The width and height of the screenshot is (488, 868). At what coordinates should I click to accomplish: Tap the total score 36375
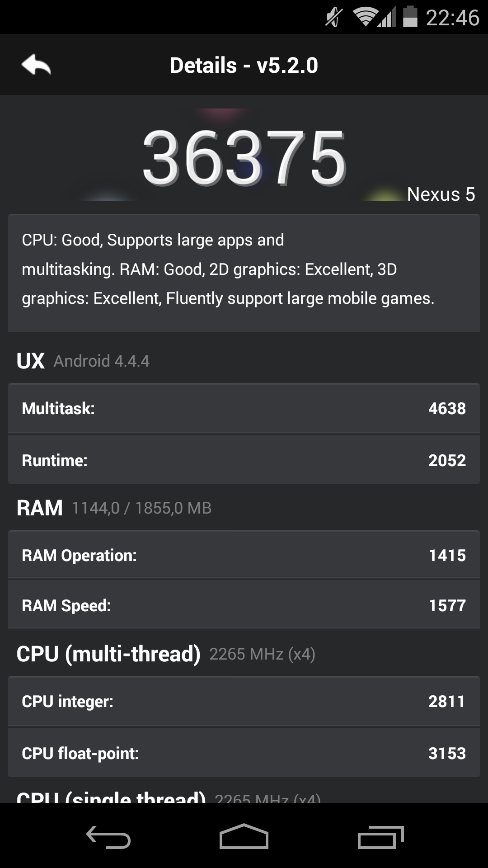click(244, 157)
